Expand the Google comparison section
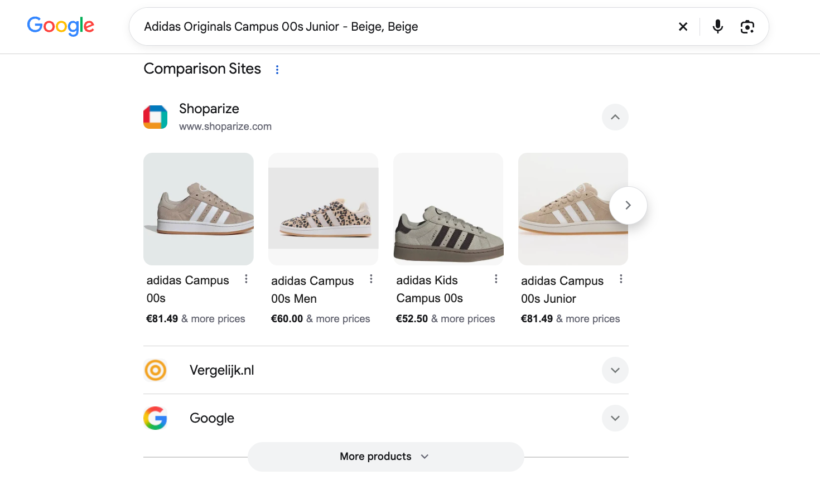 (x=615, y=418)
